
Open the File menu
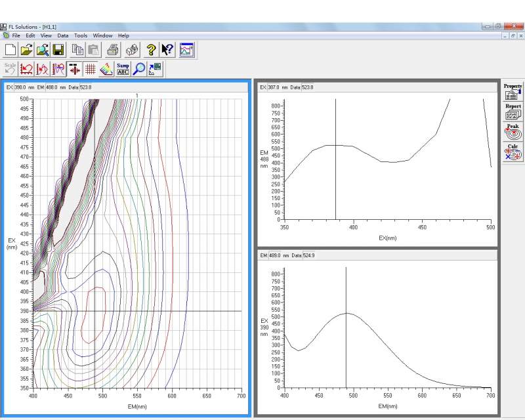pyautogui.click(x=16, y=35)
